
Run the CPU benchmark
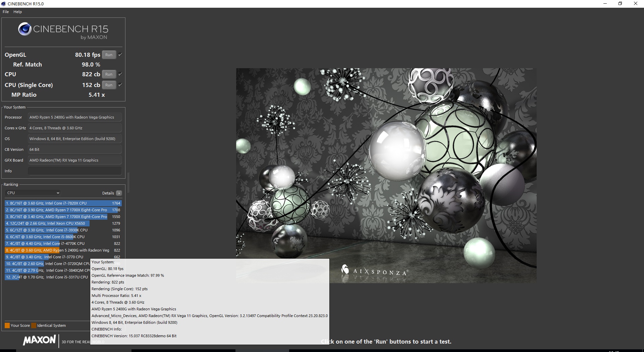(x=109, y=74)
